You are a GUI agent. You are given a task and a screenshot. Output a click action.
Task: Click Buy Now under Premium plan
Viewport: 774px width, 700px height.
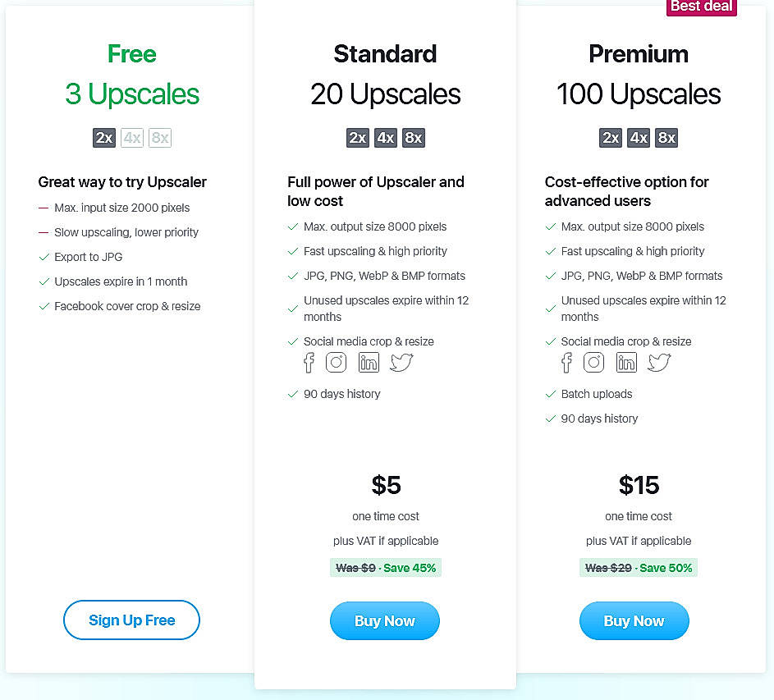[x=634, y=621]
